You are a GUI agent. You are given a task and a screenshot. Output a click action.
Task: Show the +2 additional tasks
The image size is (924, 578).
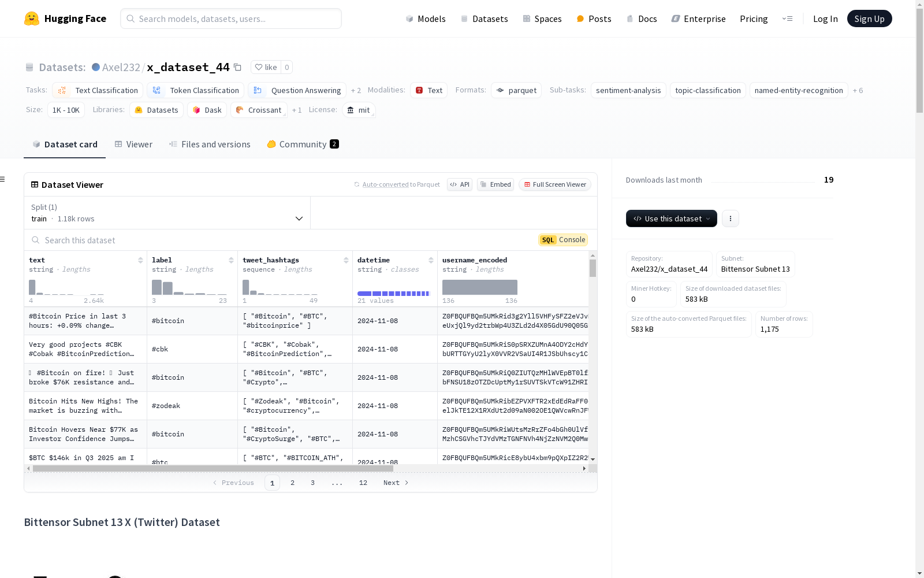pos(356,91)
